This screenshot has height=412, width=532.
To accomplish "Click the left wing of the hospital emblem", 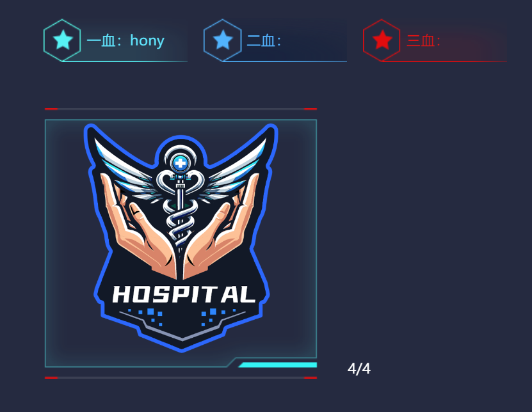I will click(125, 170).
